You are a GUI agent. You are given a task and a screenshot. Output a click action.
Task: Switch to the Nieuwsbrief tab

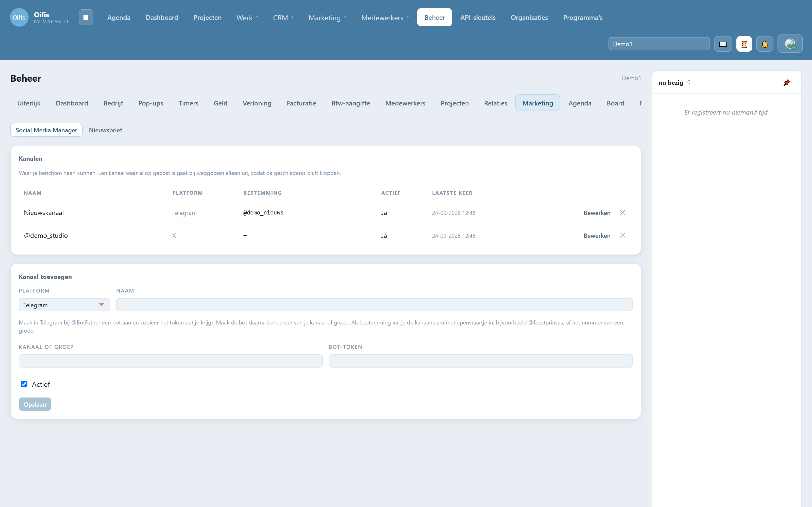105,130
